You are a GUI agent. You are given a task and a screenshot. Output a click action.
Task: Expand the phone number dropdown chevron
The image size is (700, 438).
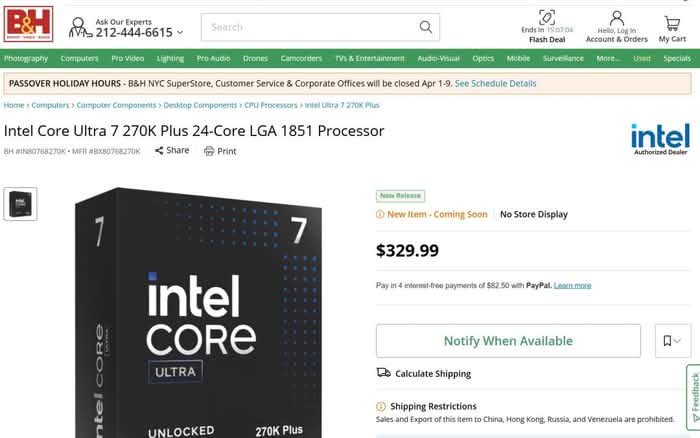180,33
